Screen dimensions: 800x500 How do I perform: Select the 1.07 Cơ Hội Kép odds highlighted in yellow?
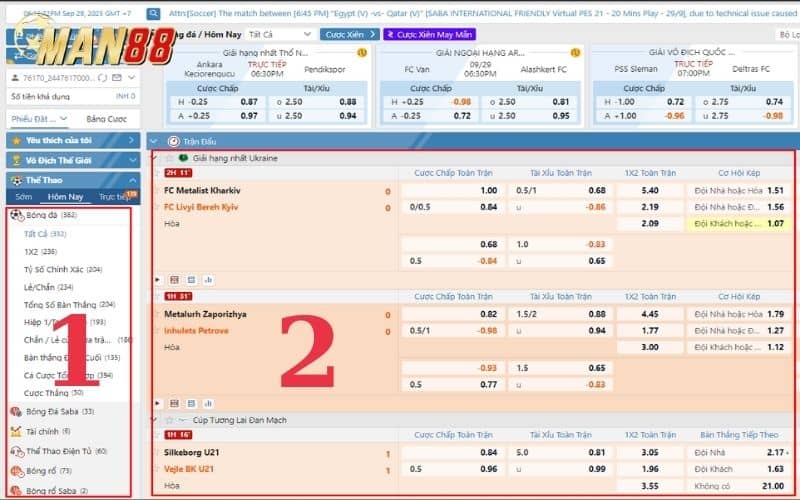click(x=774, y=223)
